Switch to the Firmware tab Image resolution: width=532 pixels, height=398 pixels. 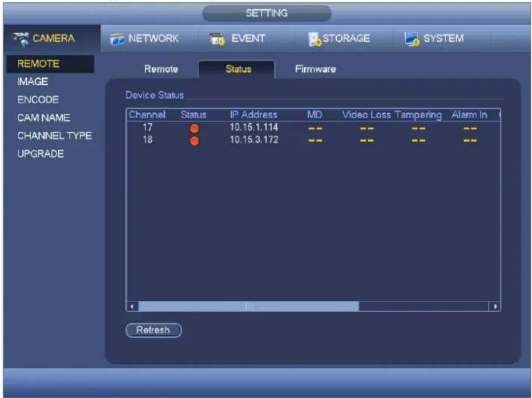(x=315, y=69)
